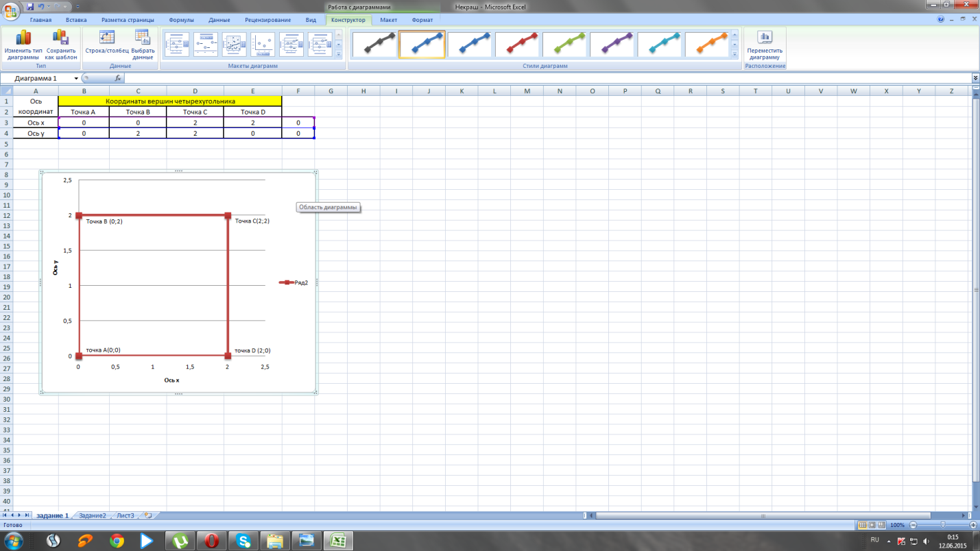Select column header M

click(x=527, y=90)
